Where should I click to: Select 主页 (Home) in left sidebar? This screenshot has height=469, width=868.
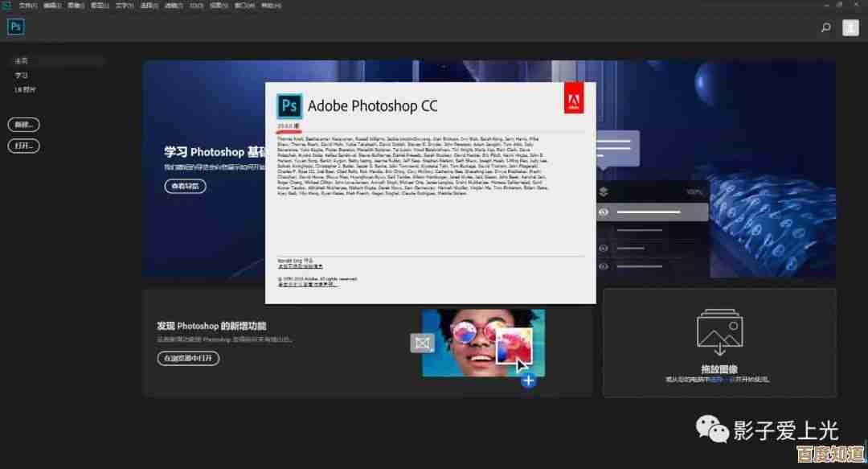tap(21, 60)
